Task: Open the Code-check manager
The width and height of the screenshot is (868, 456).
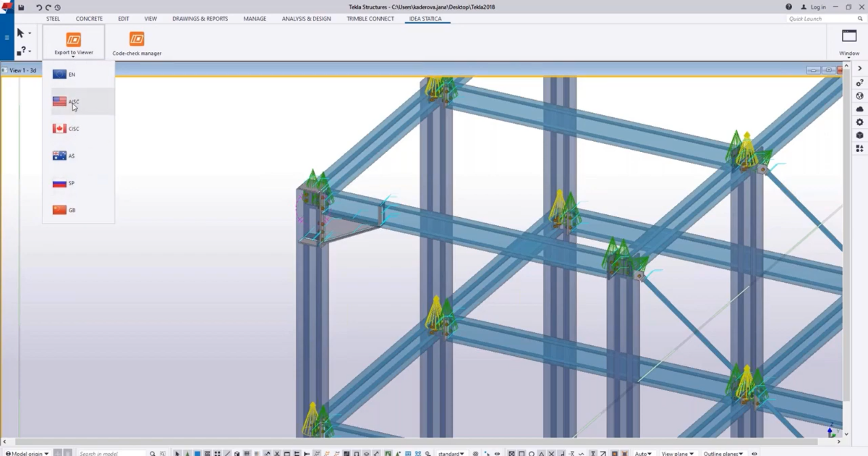Action: click(137, 43)
